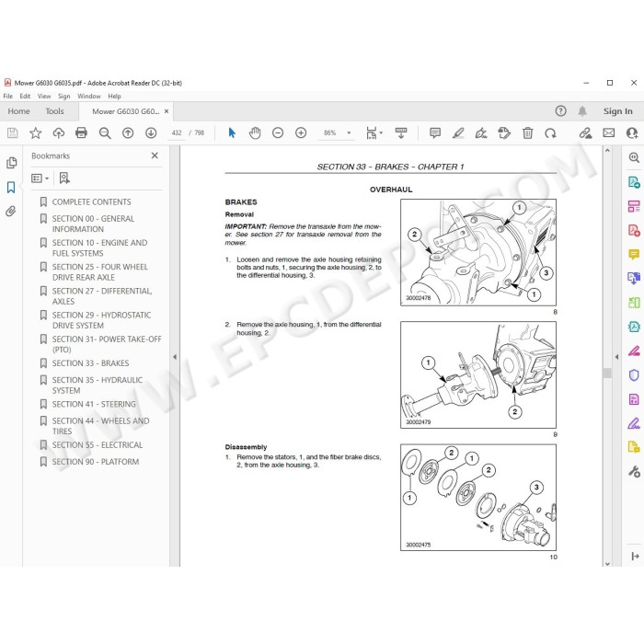Open zoom percentage dropdown
This screenshot has width=644, height=644.
(349, 133)
